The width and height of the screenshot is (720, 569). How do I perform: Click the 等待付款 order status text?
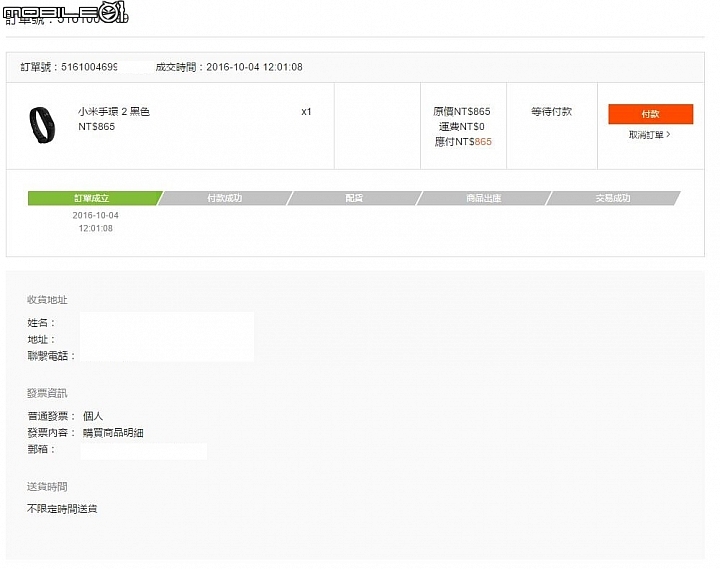point(551,111)
